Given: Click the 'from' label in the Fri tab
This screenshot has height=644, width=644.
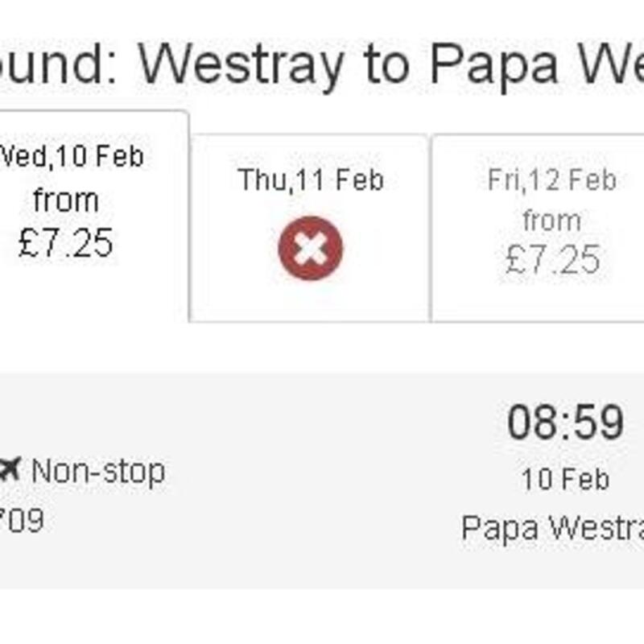Looking at the screenshot, I should click(552, 221).
